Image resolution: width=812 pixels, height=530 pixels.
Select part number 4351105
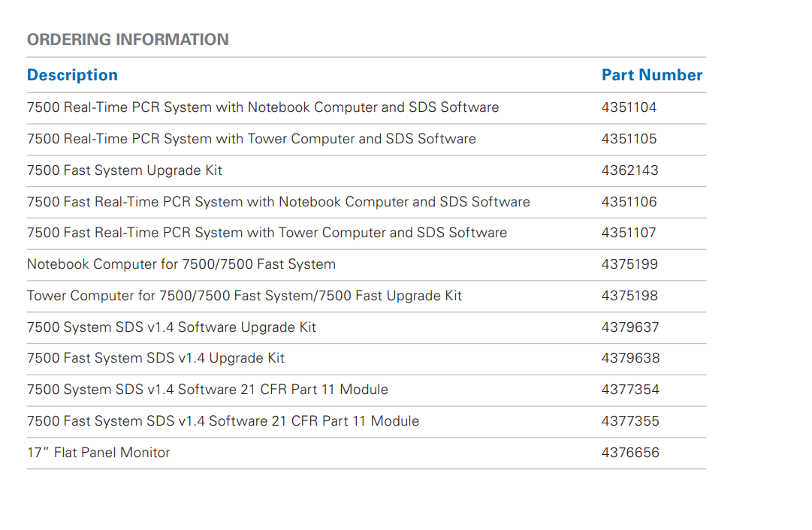coord(629,139)
